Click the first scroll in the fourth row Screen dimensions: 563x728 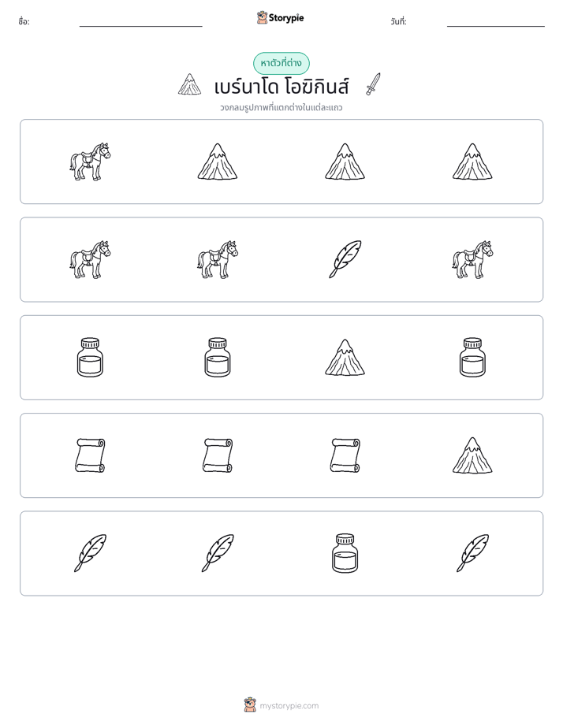tap(90, 455)
